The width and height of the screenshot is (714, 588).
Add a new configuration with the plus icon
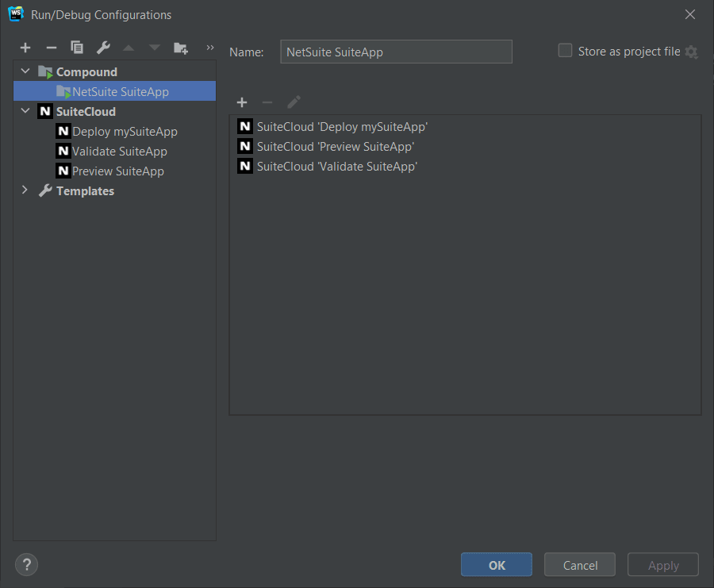25,48
